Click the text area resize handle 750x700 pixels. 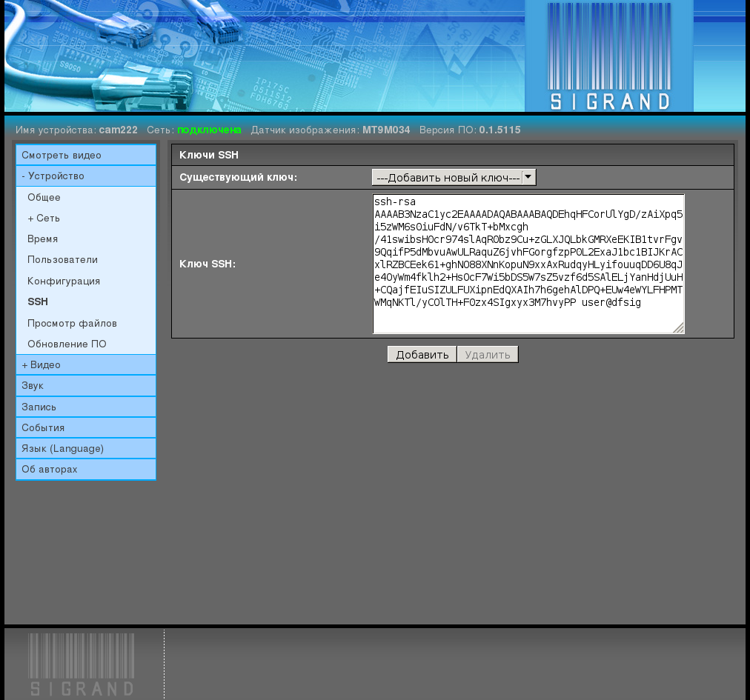[679, 328]
